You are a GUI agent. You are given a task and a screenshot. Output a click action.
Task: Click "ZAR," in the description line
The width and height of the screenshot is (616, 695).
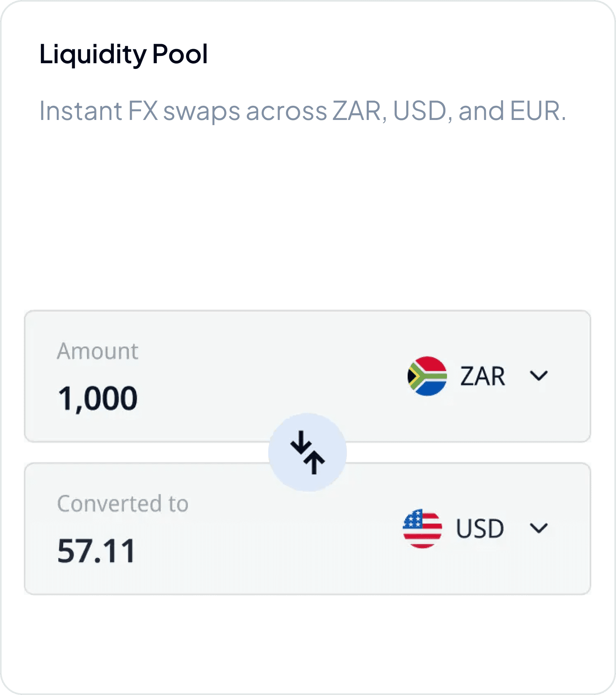(x=359, y=111)
